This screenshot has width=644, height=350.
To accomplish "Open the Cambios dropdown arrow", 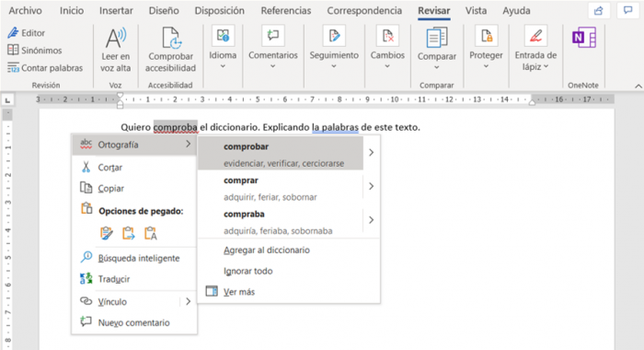I will 387,66.
